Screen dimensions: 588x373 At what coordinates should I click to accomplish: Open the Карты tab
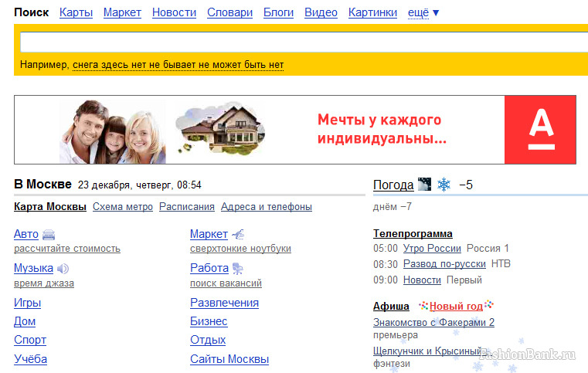(x=76, y=13)
